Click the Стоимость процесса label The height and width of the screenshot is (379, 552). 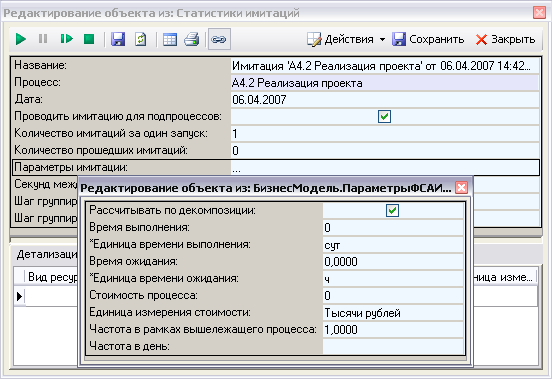[x=143, y=295]
